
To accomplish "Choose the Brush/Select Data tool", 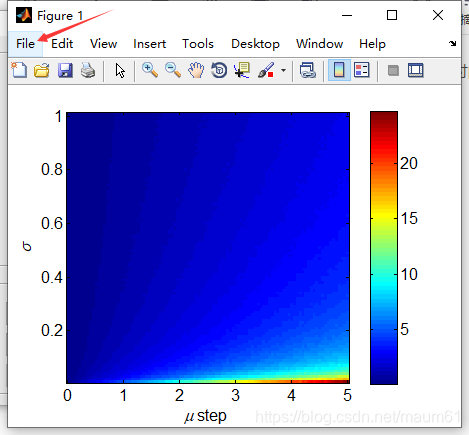I will (266, 70).
